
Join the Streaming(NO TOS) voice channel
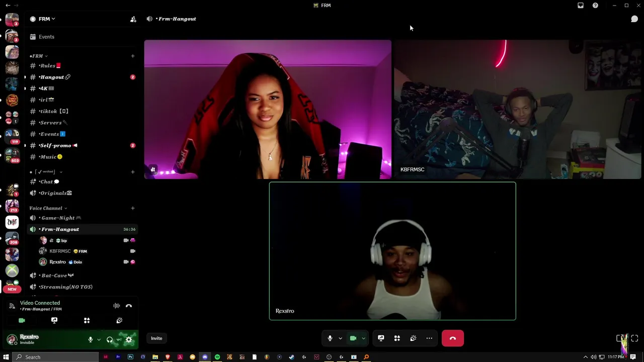coord(82,287)
